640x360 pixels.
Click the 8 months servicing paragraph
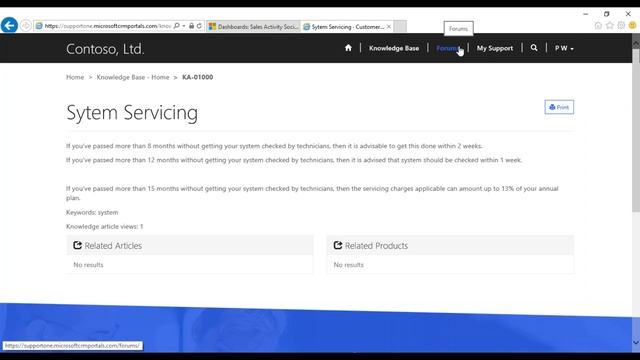pyautogui.click(x=274, y=146)
